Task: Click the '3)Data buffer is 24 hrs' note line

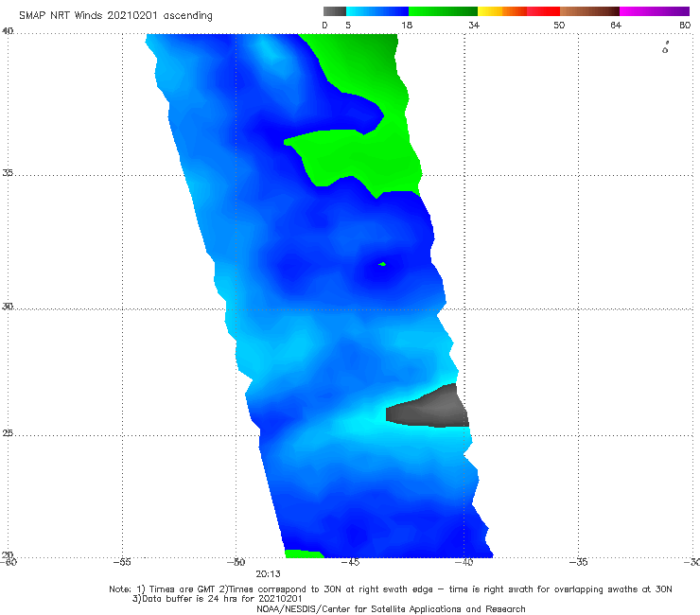Action: (217, 599)
